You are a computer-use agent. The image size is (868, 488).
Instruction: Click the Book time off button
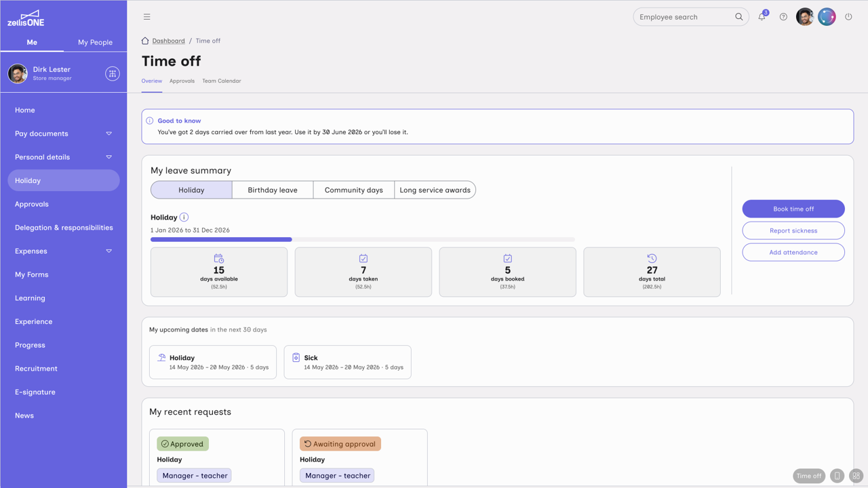pos(793,209)
